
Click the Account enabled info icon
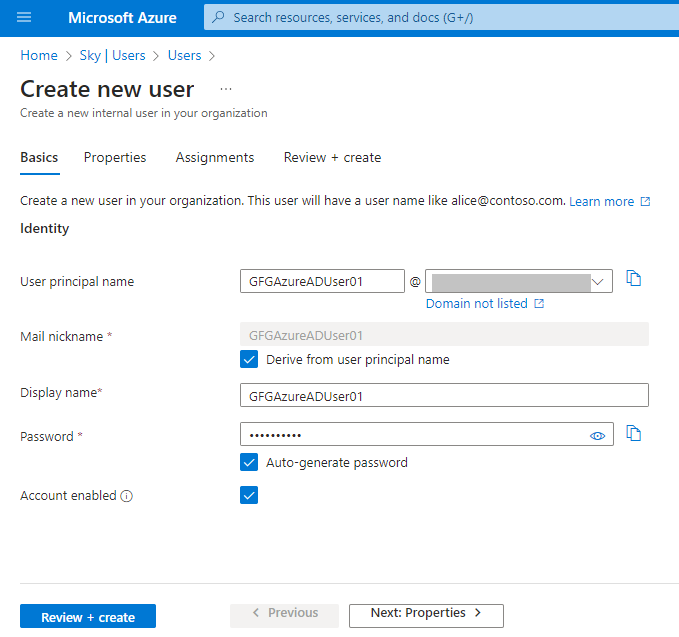[x=127, y=496]
